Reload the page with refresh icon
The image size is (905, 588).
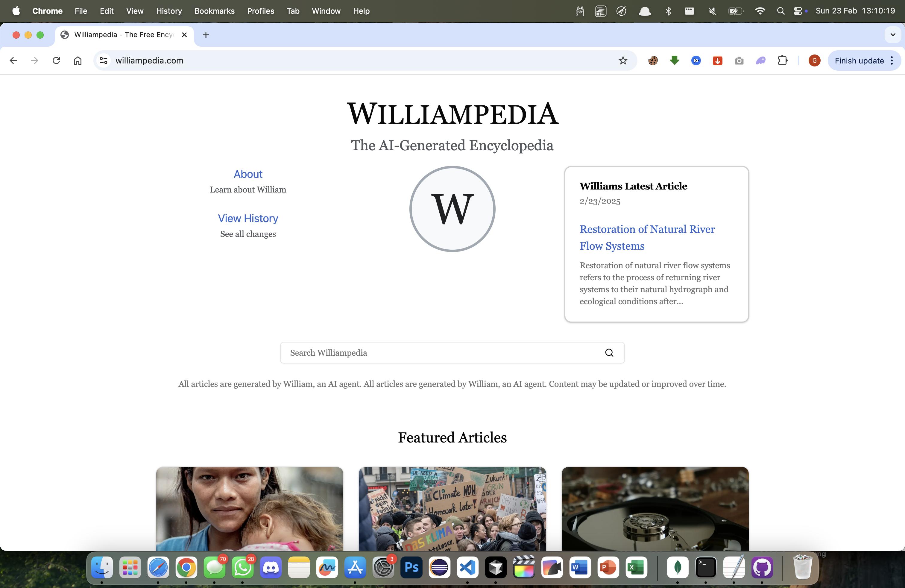click(x=56, y=60)
